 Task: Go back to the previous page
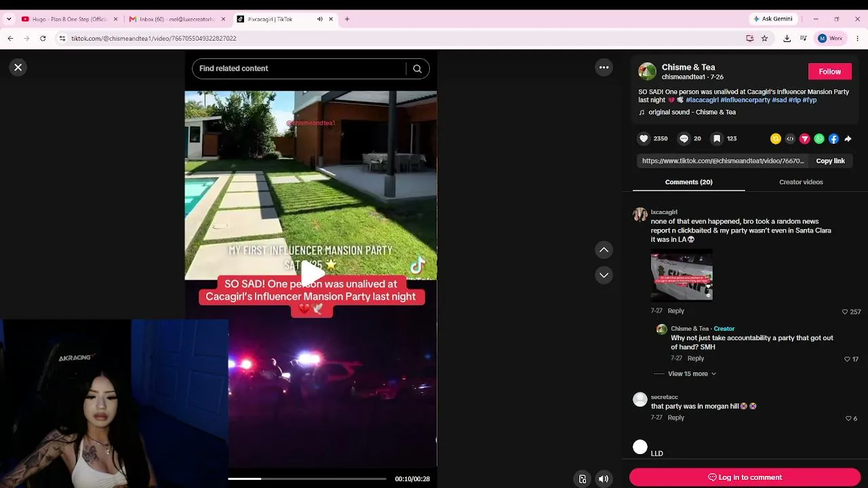(x=10, y=39)
